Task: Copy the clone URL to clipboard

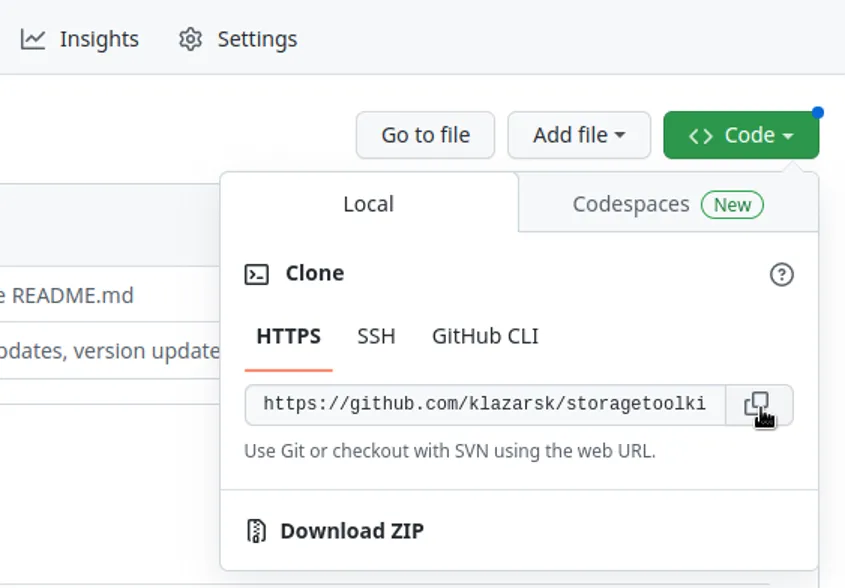Action: (759, 405)
